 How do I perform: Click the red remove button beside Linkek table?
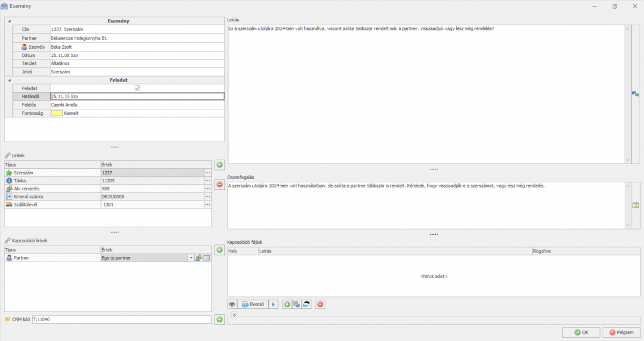[219, 184]
